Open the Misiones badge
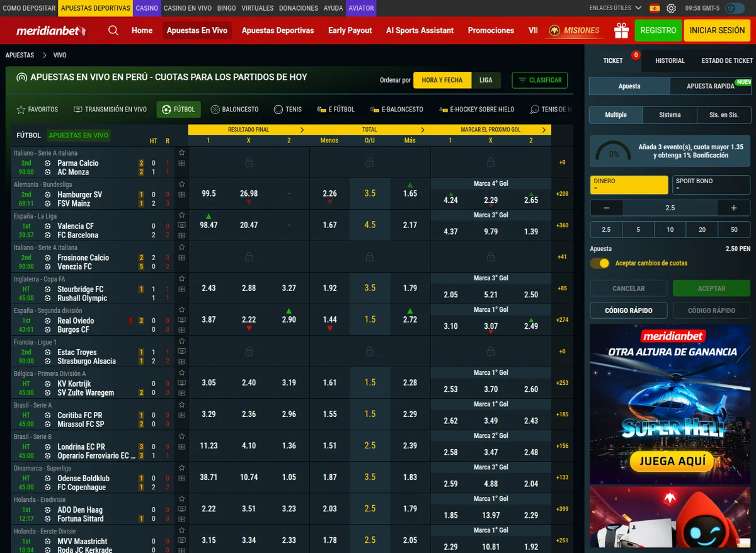The height and width of the screenshot is (553, 756). point(573,30)
